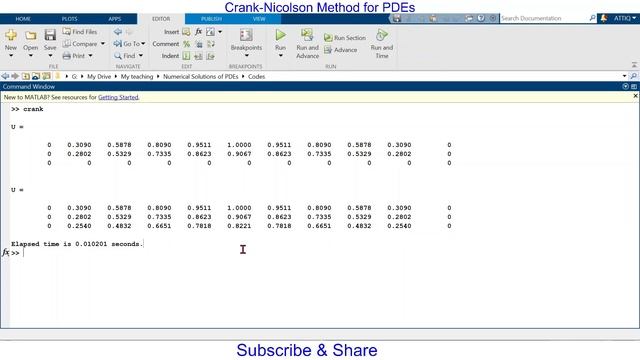Click the wrap comments icon
The width and height of the screenshot is (640, 360).
211,44
